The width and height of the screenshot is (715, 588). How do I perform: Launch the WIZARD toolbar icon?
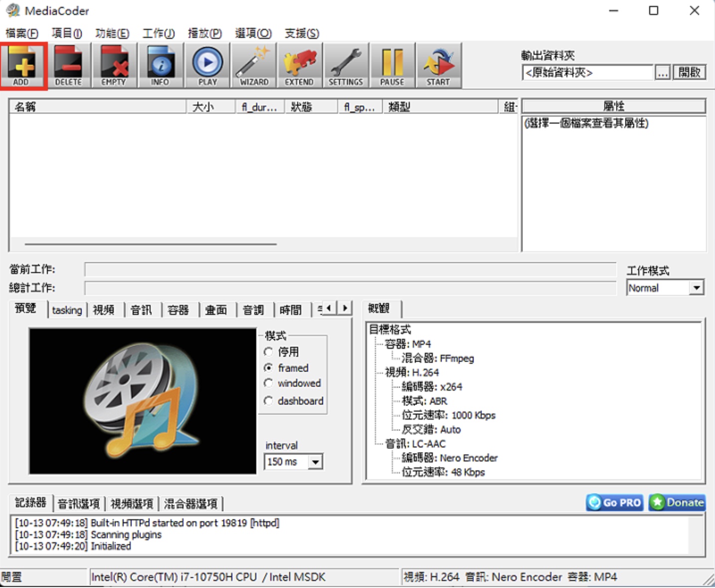coord(254,66)
